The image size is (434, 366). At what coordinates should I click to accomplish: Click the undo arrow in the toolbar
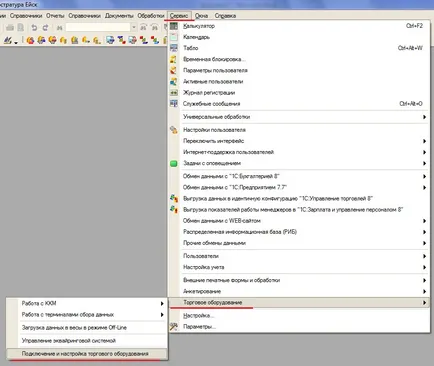[x=34, y=27]
